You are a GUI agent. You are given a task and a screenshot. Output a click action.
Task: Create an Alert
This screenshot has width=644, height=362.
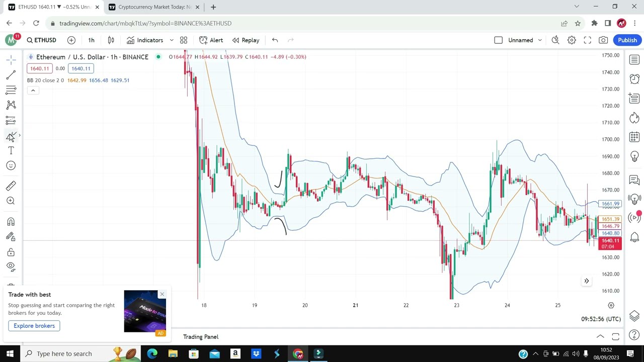coord(211,40)
